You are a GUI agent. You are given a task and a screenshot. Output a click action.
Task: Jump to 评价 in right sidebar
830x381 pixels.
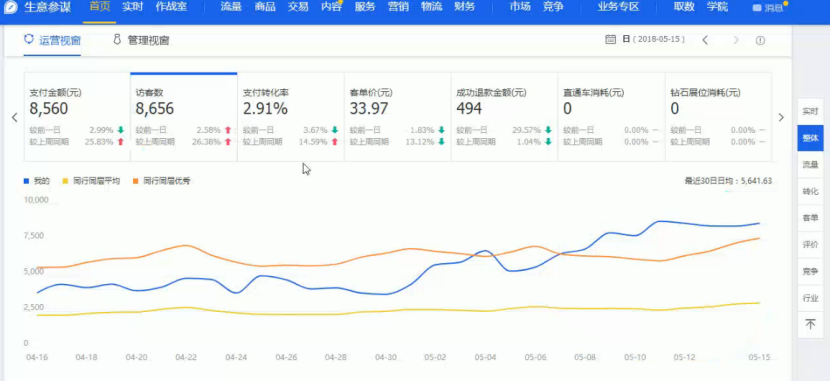(x=810, y=244)
